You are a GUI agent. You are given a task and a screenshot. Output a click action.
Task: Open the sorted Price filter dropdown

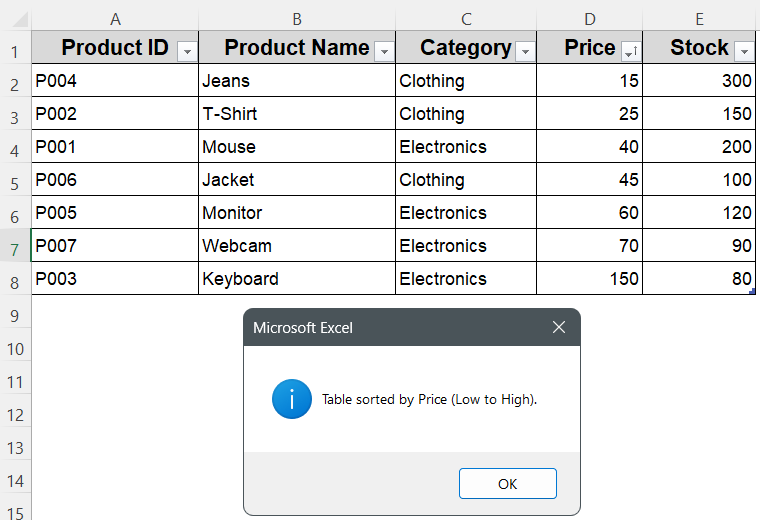coord(630,52)
